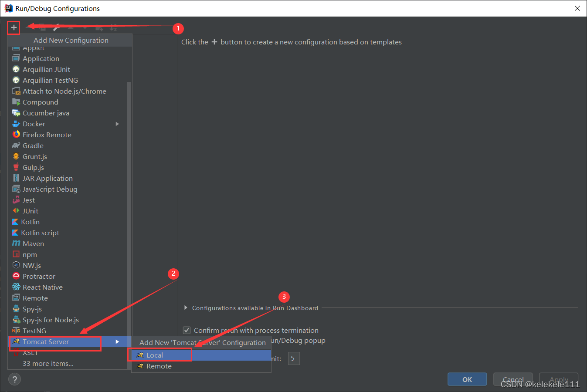This screenshot has height=392, width=587.
Task: Click the OK button
Action: coord(467,379)
